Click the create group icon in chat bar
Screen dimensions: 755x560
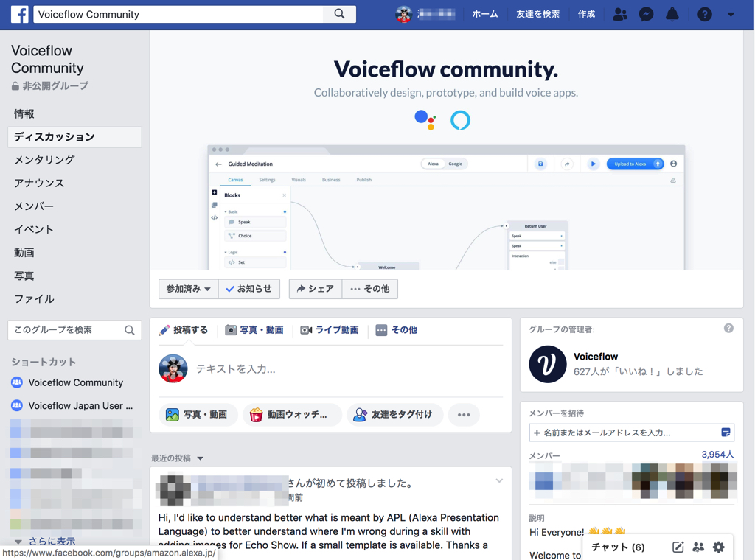tap(698, 547)
